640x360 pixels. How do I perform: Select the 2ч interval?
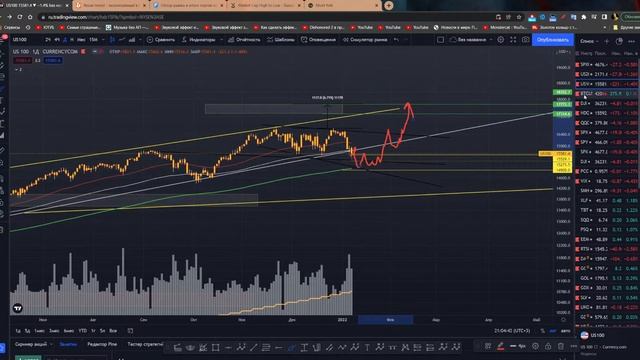pos(48,40)
